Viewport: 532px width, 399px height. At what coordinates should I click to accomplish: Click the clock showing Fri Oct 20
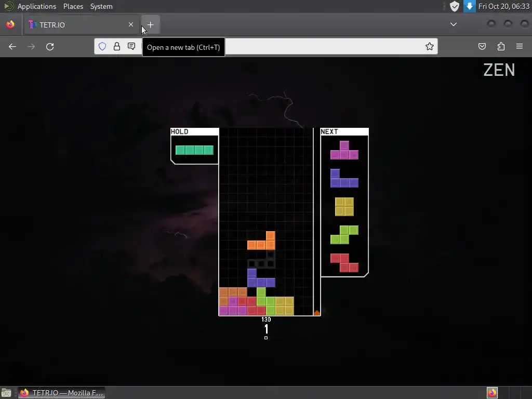pyautogui.click(x=503, y=6)
